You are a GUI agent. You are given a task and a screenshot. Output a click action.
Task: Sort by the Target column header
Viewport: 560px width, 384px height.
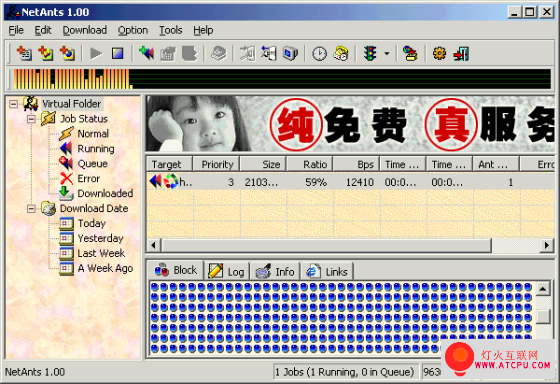(170, 164)
